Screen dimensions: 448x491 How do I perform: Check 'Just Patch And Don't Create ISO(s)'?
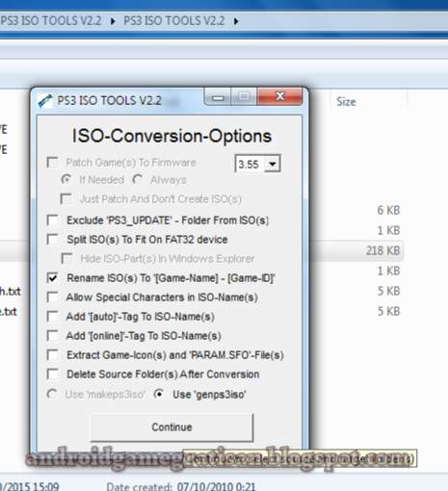click(x=66, y=199)
